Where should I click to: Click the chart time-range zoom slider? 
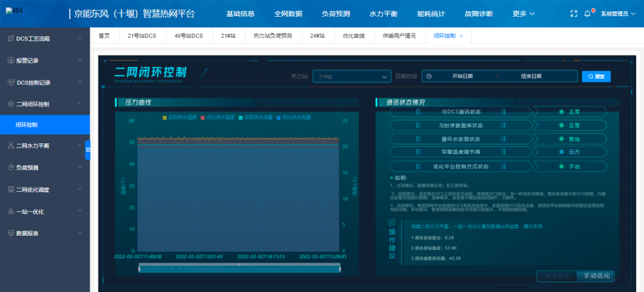point(239,269)
